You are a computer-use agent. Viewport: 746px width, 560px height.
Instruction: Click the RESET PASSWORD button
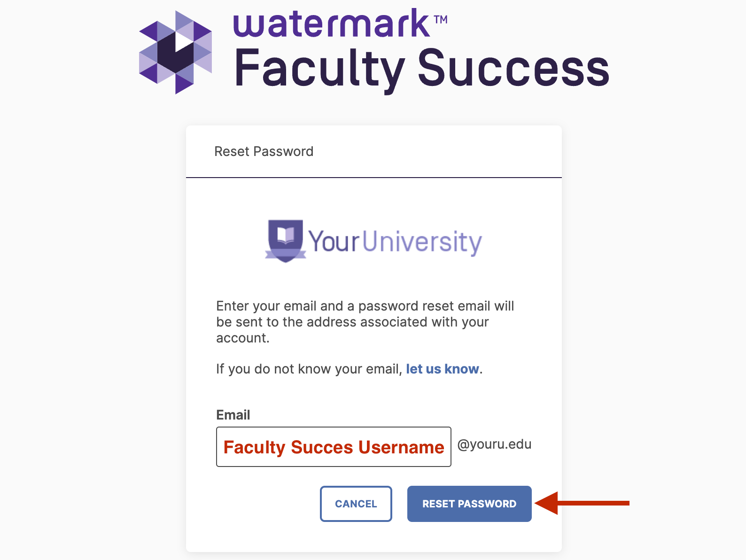tap(469, 504)
